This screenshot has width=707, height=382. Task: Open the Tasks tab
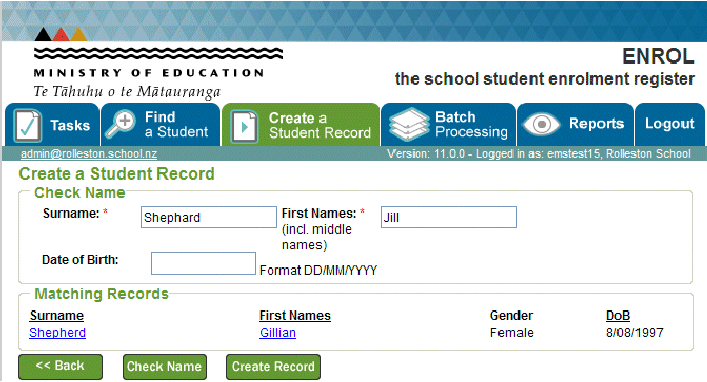click(52, 125)
